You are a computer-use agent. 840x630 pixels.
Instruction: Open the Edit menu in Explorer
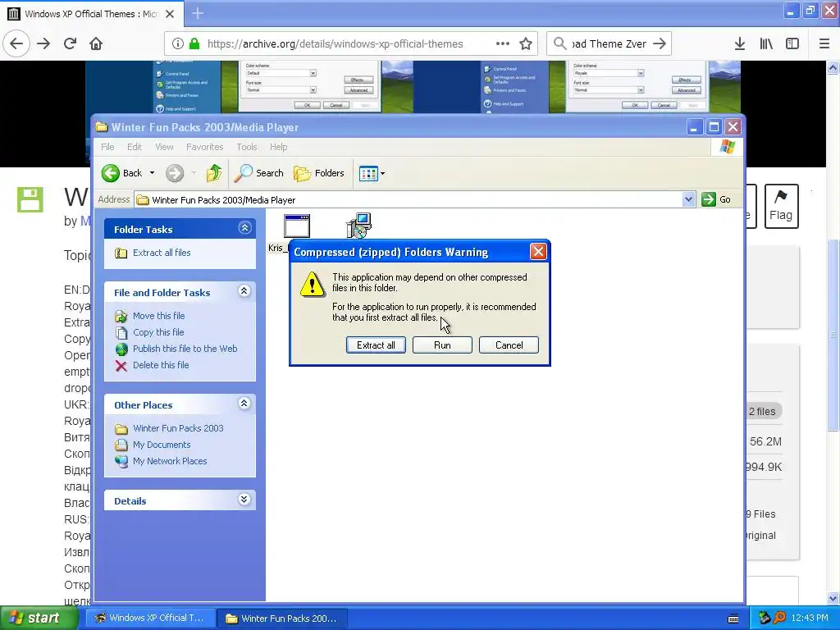point(135,147)
